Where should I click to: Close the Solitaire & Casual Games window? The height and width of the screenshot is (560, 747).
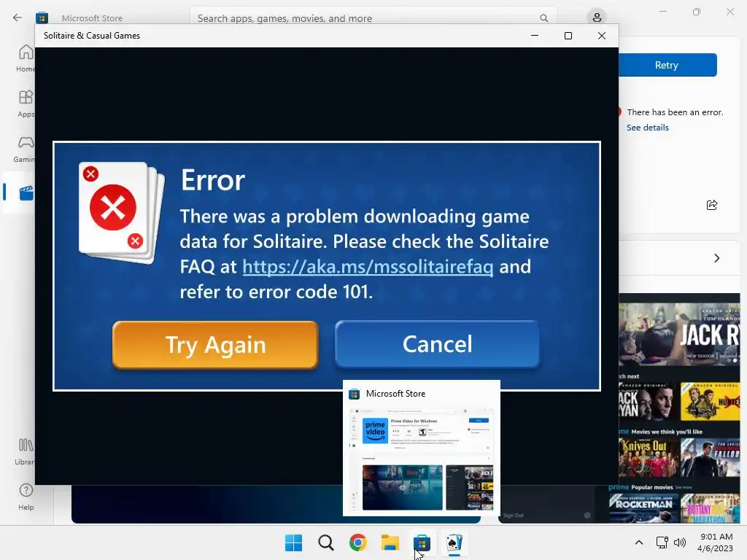[x=602, y=36]
